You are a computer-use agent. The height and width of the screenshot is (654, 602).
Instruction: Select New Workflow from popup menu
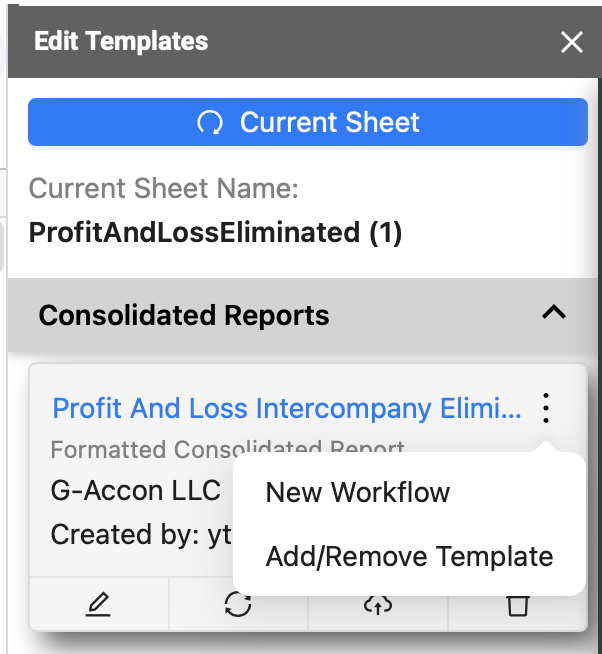pos(358,492)
